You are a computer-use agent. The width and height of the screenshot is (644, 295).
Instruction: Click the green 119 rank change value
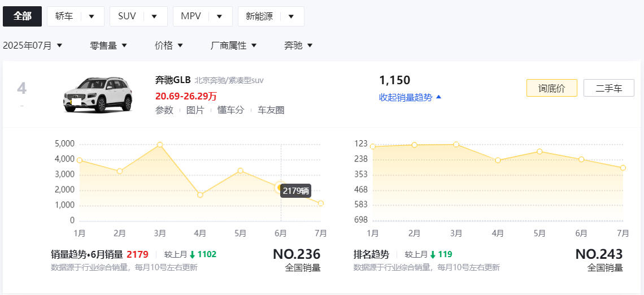click(445, 254)
